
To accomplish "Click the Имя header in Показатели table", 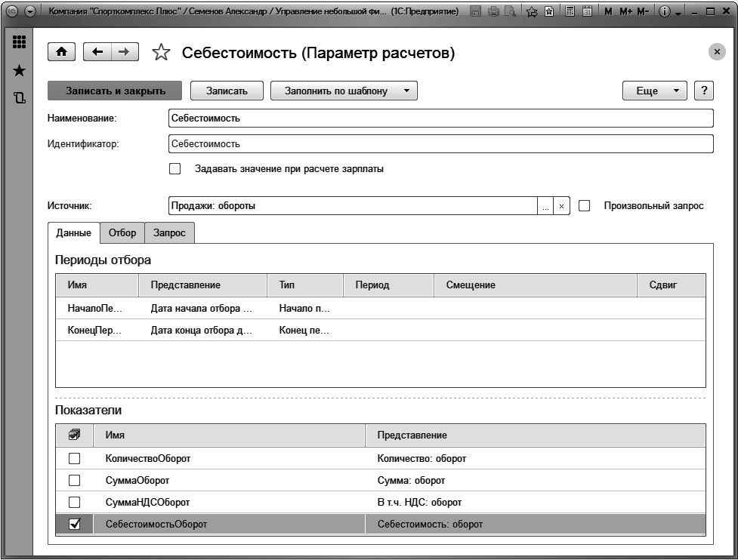I will click(x=229, y=435).
